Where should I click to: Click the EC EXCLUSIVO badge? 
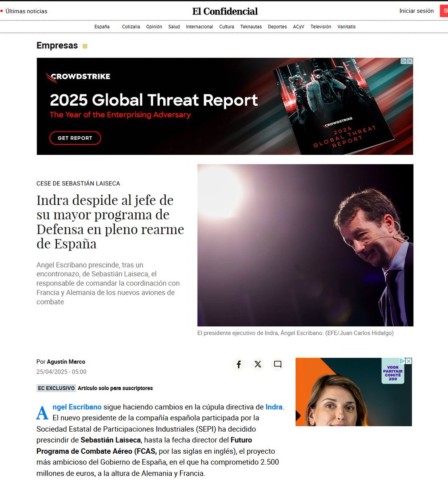click(56, 388)
